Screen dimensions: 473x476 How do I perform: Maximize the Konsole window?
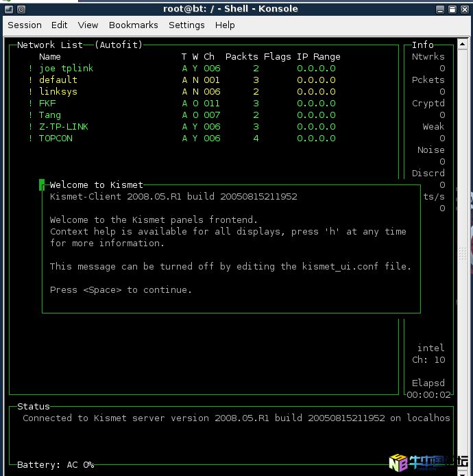pos(452,9)
